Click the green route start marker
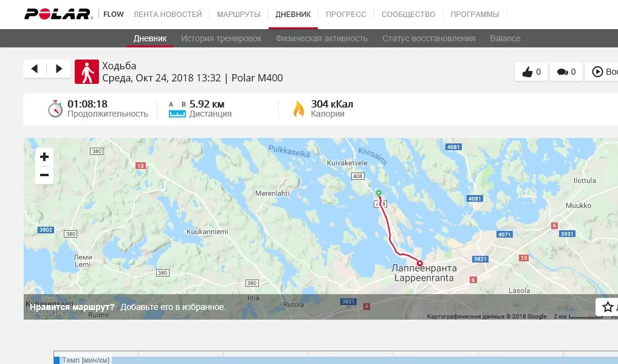This screenshot has height=364, width=618. click(x=379, y=193)
